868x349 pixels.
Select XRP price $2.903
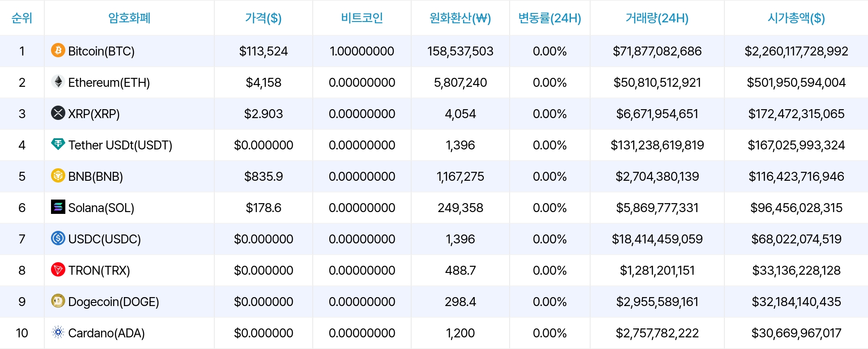(x=264, y=114)
